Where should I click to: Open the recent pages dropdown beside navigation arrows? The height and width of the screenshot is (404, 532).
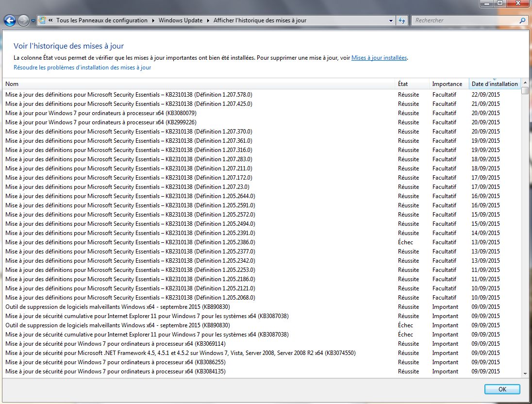33,21
